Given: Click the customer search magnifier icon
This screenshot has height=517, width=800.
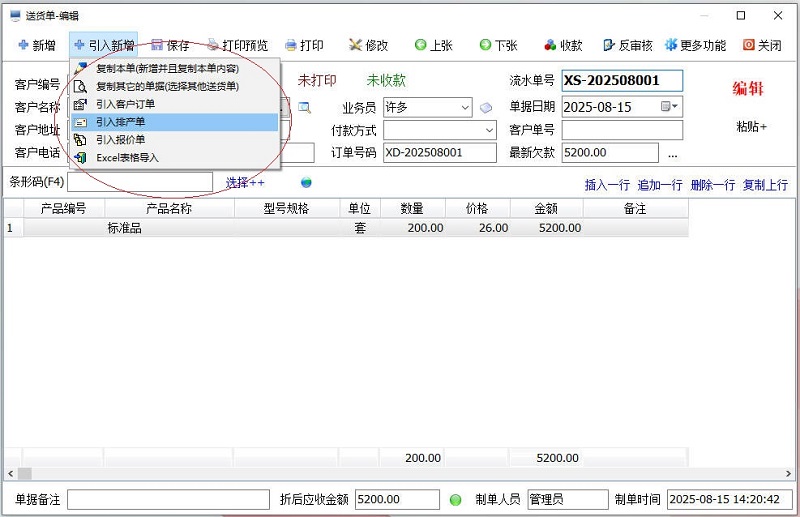Looking at the screenshot, I should click(x=305, y=108).
